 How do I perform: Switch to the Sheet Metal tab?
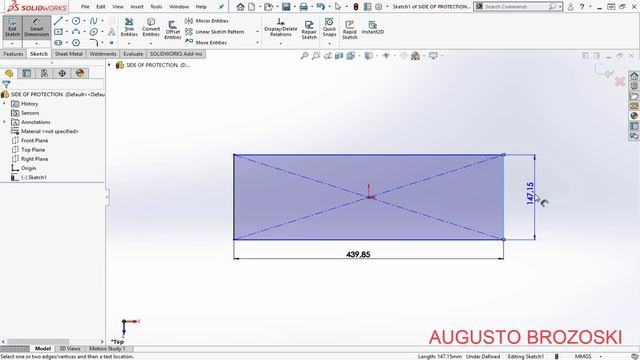point(69,54)
